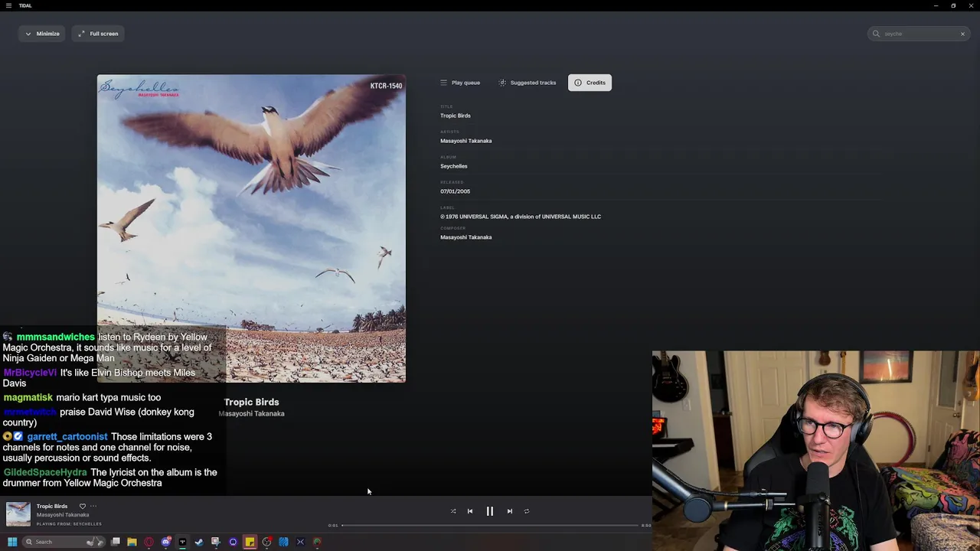The height and width of the screenshot is (551, 980).
Task: Click Masayoshi Takanaka in Artists credits
Action: point(465,141)
